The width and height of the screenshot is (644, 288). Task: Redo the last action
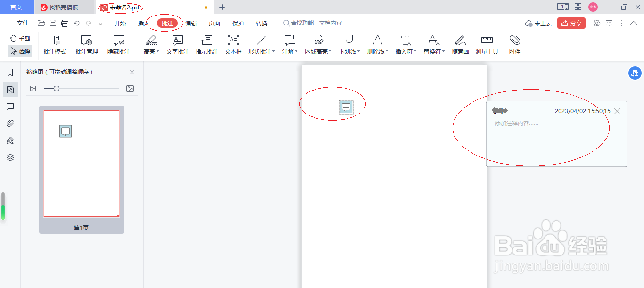click(89, 23)
